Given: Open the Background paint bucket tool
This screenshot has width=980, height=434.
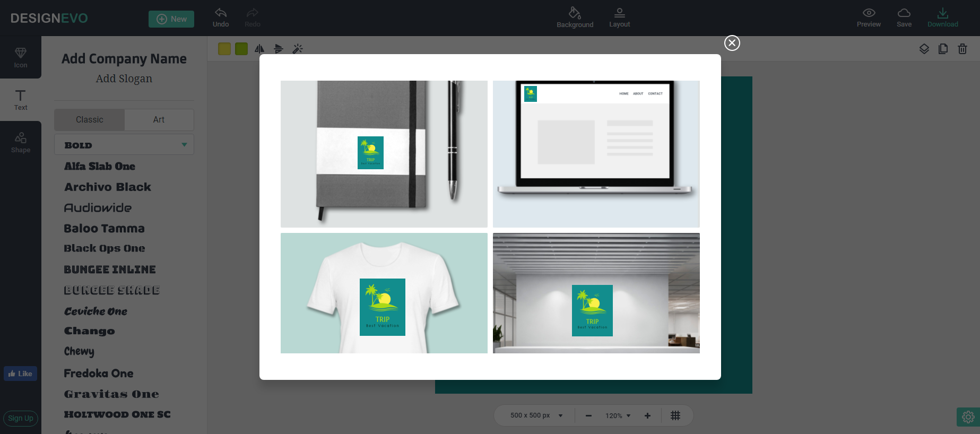Looking at the screenshot, I should point(575,13).
